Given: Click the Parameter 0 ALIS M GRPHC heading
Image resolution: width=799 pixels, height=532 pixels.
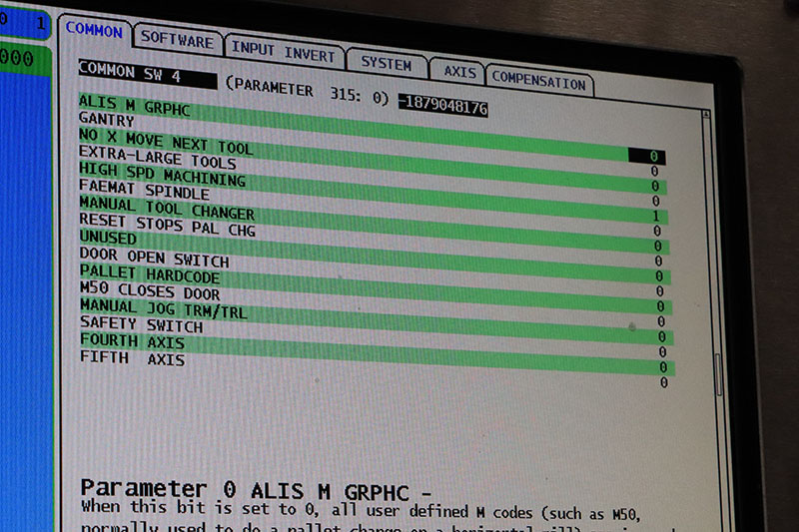Looking at the screenshot, I should coord(256,490).
